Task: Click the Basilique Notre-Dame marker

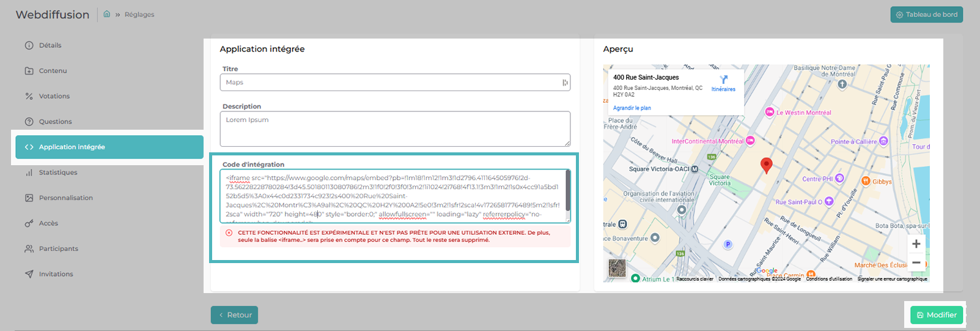Action: [842, 84]
